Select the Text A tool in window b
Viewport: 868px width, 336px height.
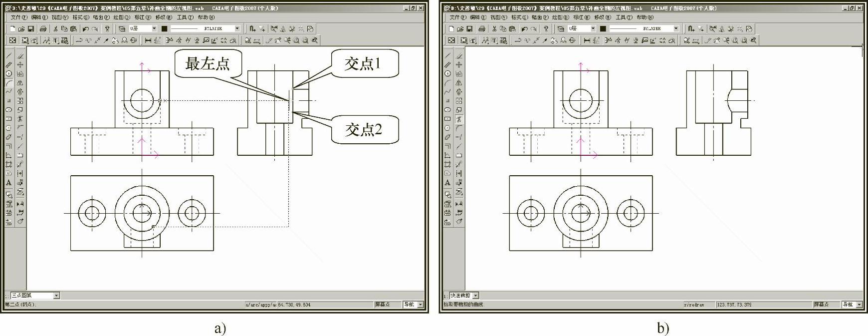447,183
